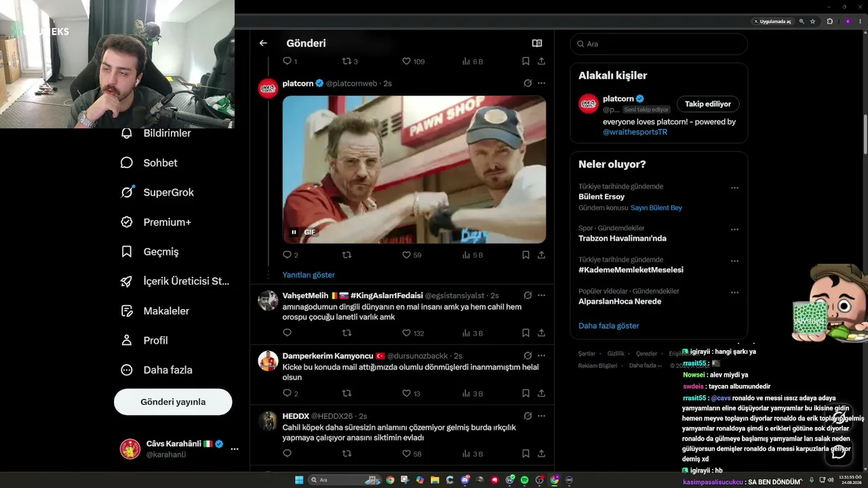Screen dimensions: 868x488
Task: Open more options for Trabzon Havalimanı'nda trend
Action: 734,230
